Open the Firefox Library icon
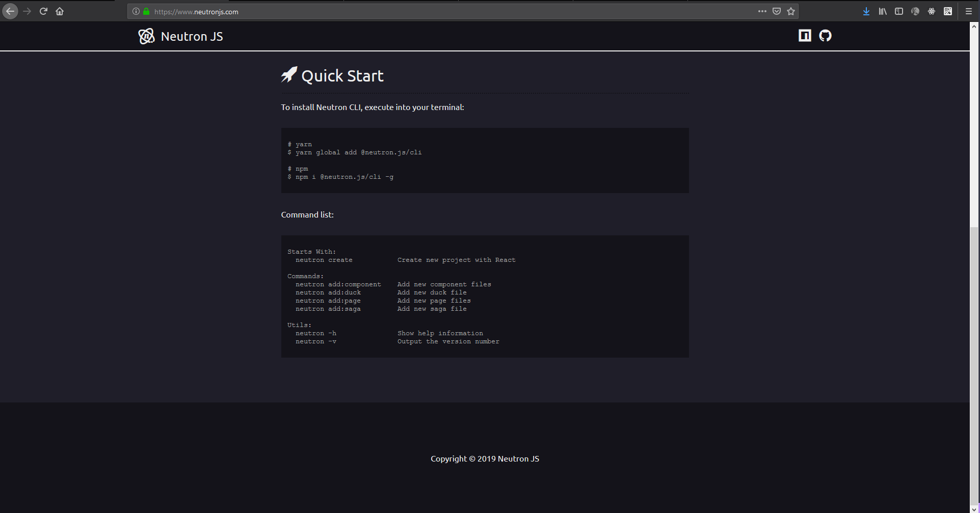This screenshot has width=980, height=513. (882, 11)
